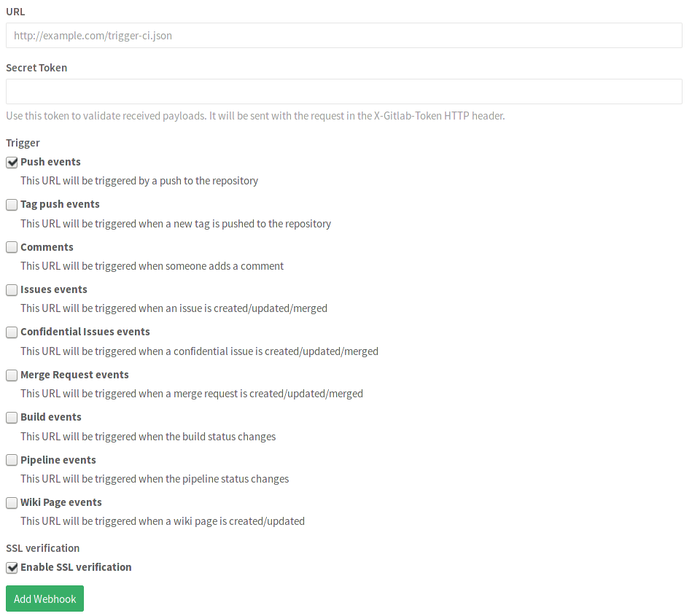
Task: Click the URL input field
Action: tap(343, 35)
